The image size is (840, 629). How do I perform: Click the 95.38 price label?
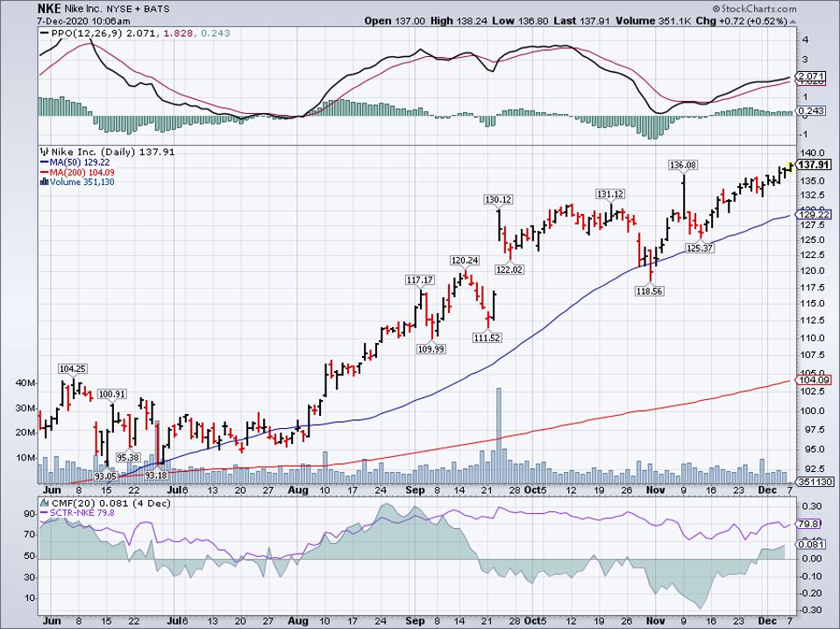click(x=128, y=457)
